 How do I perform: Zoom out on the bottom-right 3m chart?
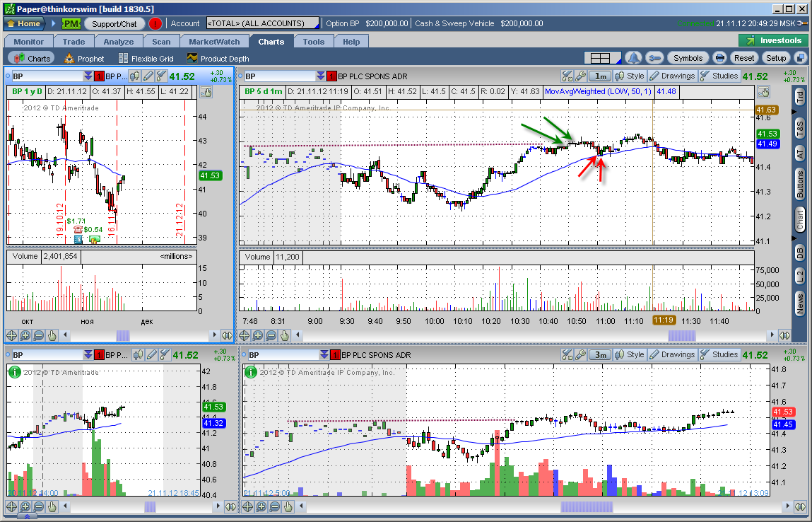click(x=275, y=506)
